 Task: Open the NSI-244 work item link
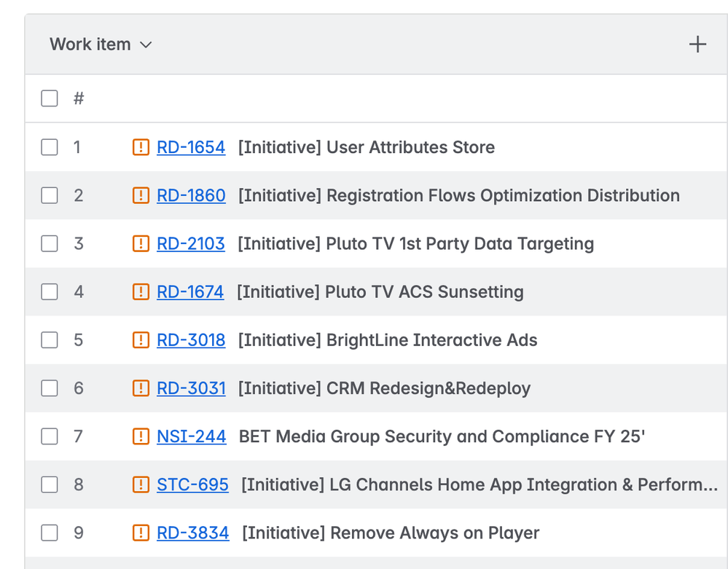coord(191,436)
